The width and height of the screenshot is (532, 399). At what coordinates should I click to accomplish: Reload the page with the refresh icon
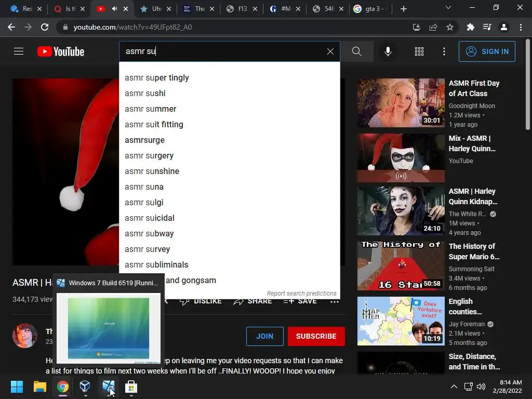[x=45, y=27]
